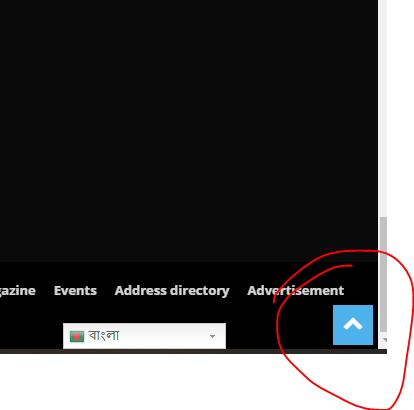Click the blue scroll-to-top arrow button
Screen dimensions: 414x410
click(353, 325)
